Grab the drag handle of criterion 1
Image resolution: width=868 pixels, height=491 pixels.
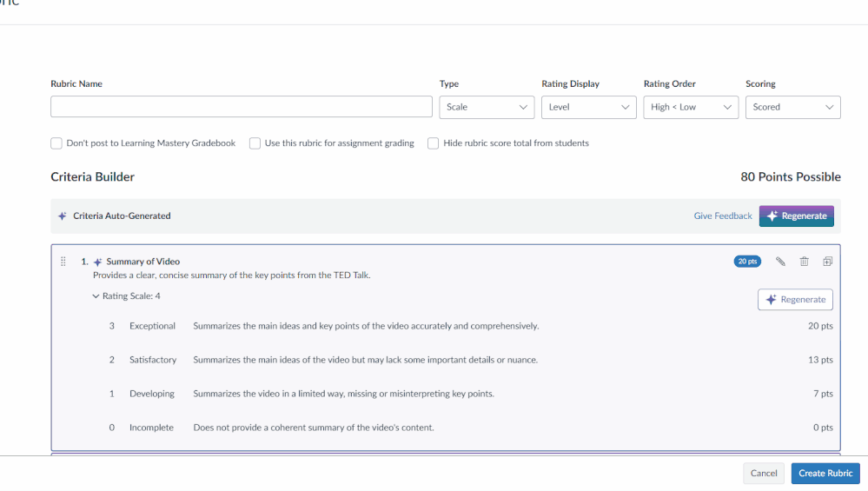click(63, 262)
